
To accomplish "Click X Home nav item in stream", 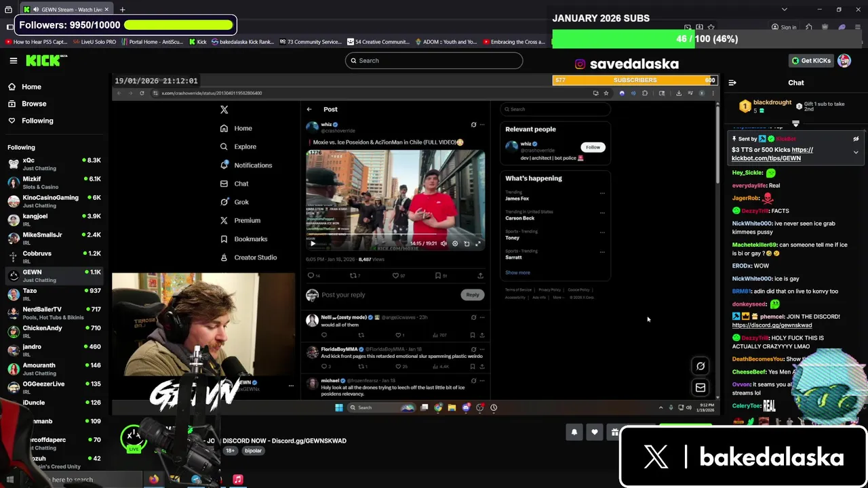I will tap(236, 128).
